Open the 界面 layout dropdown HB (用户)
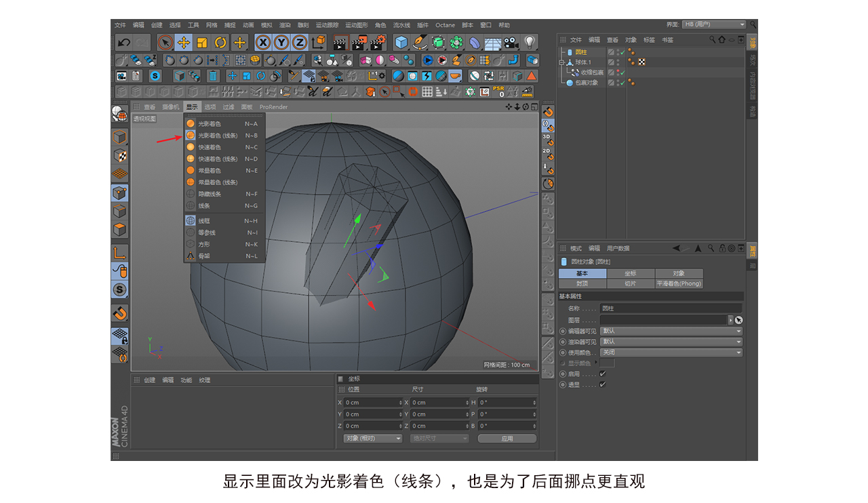This screenshot has height=503, width=868. pos(714,25)
